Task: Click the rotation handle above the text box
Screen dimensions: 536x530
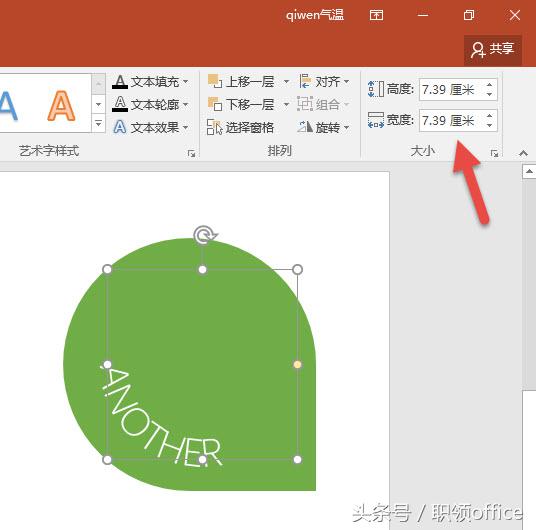Action: (x=204, y=235)
